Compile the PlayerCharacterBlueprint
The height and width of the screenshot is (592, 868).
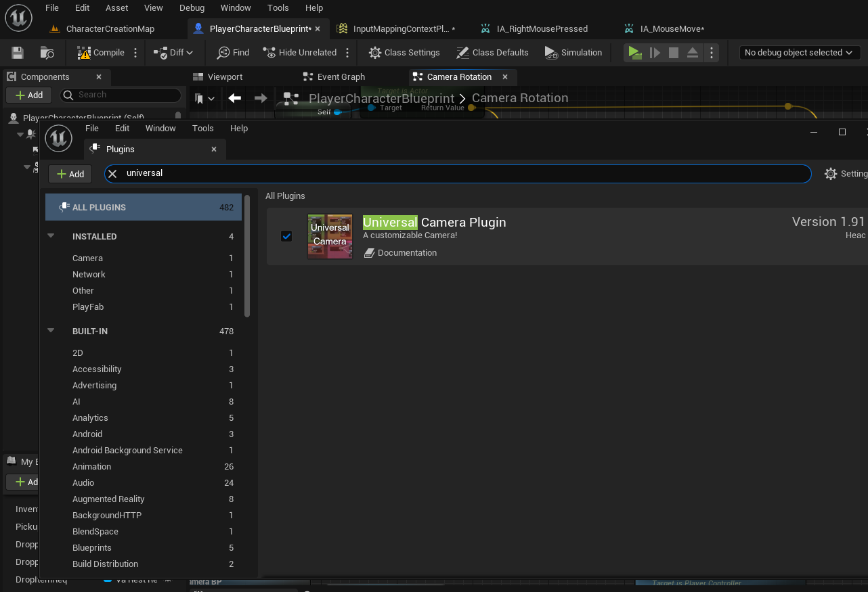(101, 52)
